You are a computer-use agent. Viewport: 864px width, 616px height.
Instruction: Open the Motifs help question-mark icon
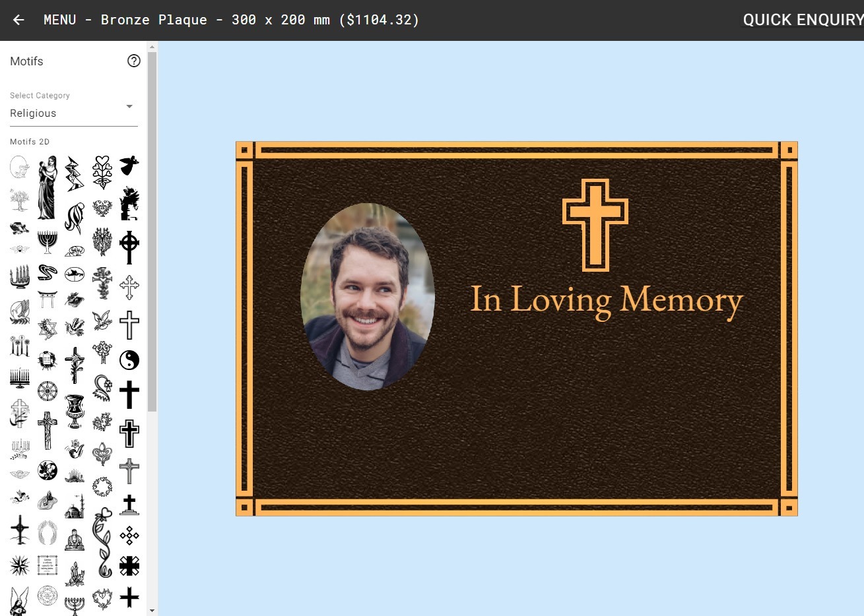click(x=134, y=61)
